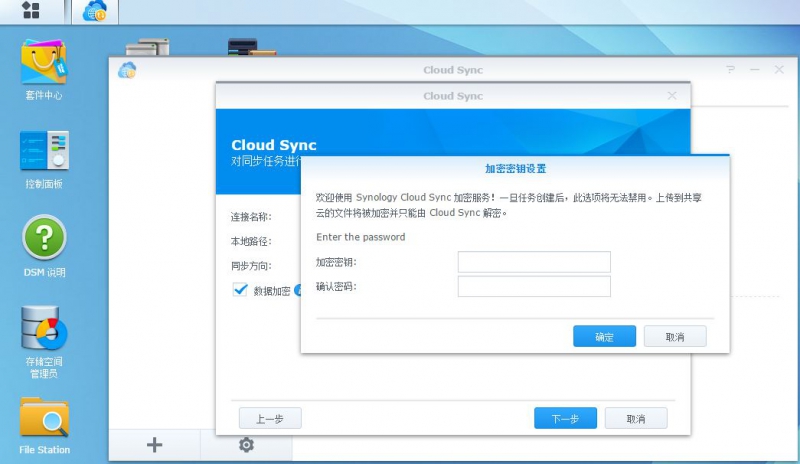Viewport: 800px width, 464px height.
Task: Open the question mark help of Cloud Sync window
Action: 730,70
